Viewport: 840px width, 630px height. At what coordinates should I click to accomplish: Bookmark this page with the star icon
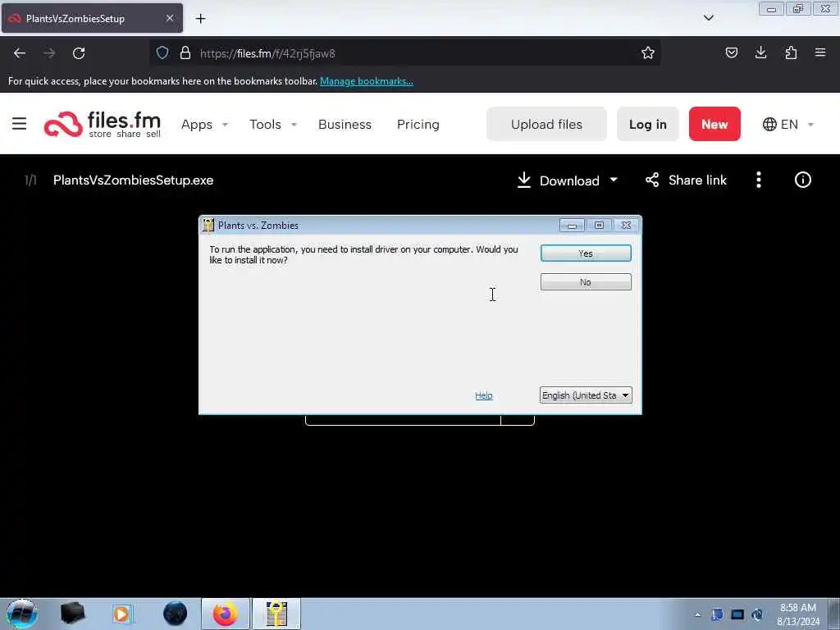[648, 52]
